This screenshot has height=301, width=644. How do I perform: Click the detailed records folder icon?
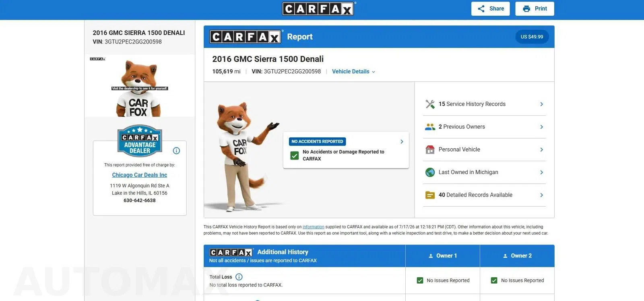tap(430, 195)
